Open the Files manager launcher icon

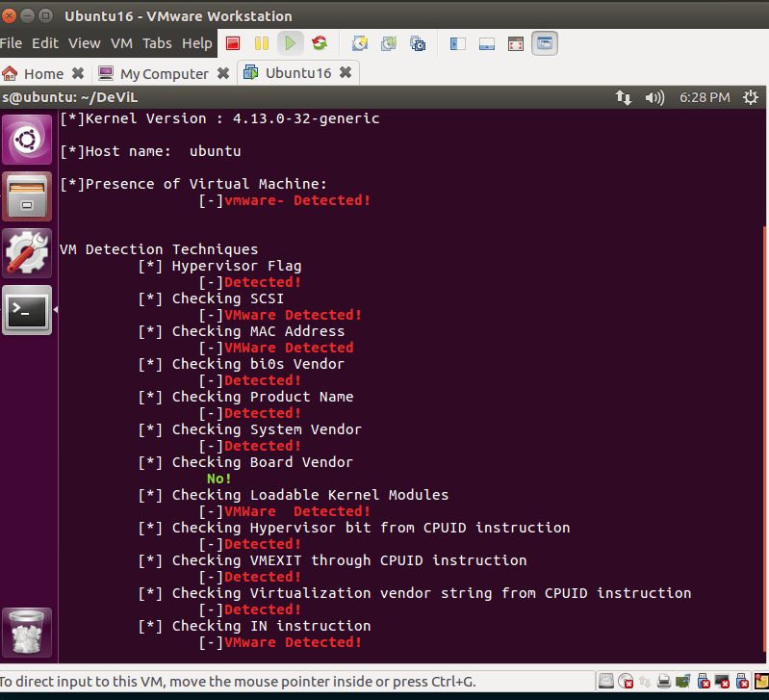point(27,196)
